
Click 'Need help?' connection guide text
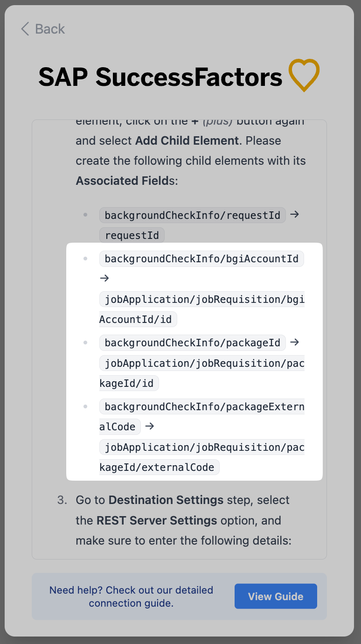click(131, 596)
